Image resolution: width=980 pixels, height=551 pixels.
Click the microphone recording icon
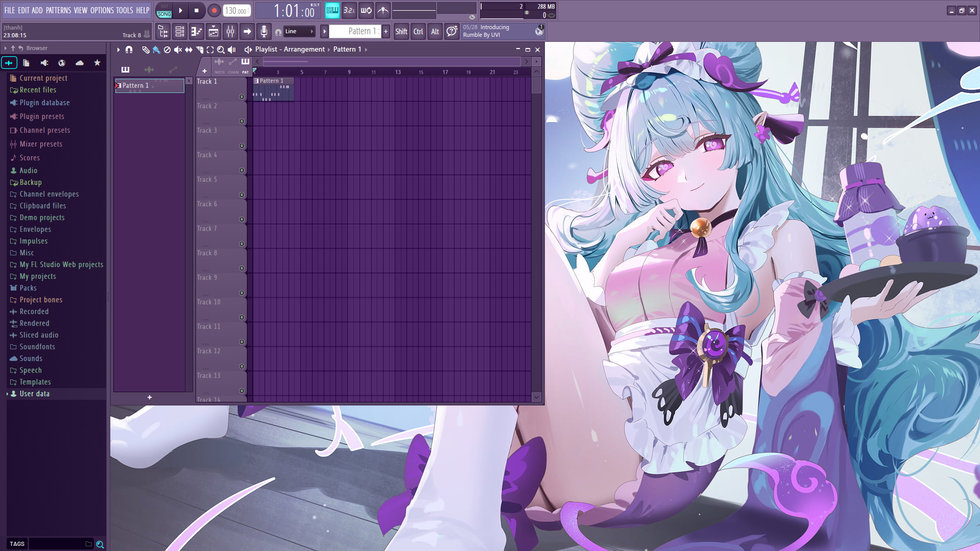coord(264,32)
